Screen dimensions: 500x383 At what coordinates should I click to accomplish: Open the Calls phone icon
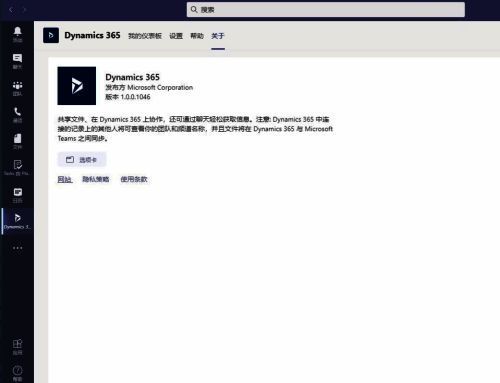click(x=17, y=115)
